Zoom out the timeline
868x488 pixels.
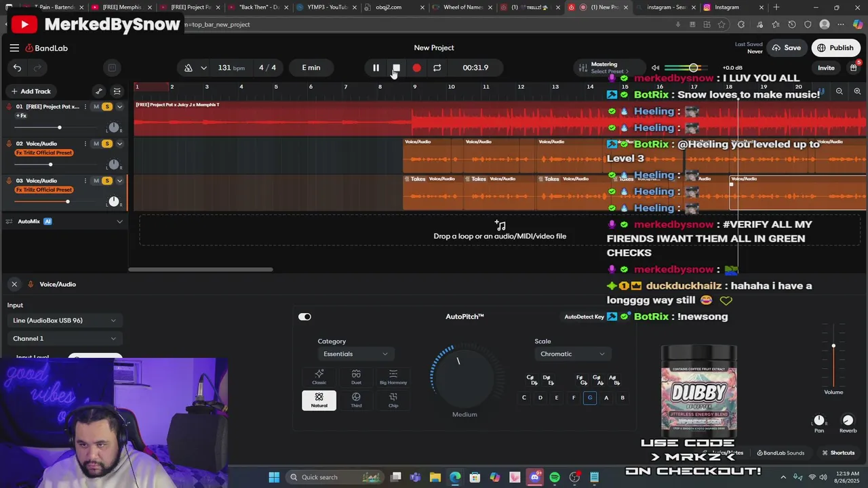(x=840, y=91)
